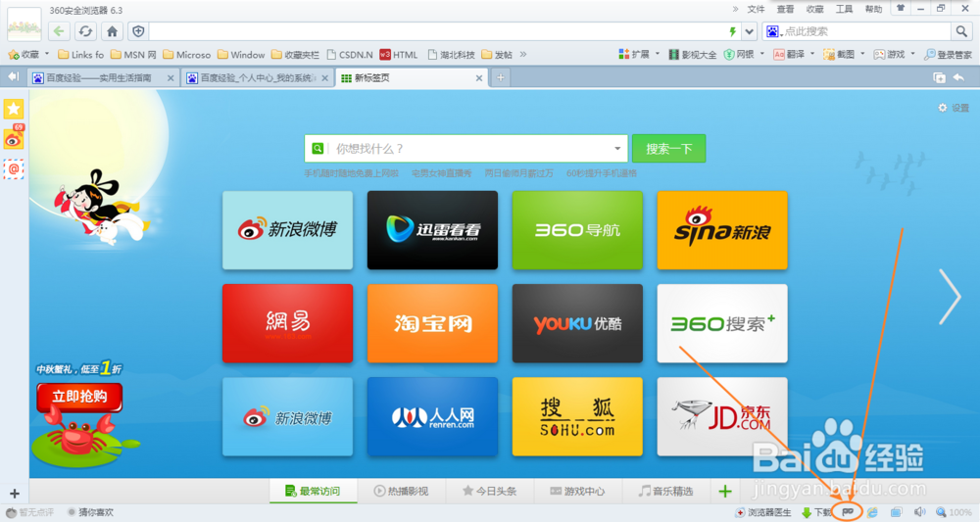Click the 你想找什么 search box
This screenshot has width=980, height=522.
point(467,149)
